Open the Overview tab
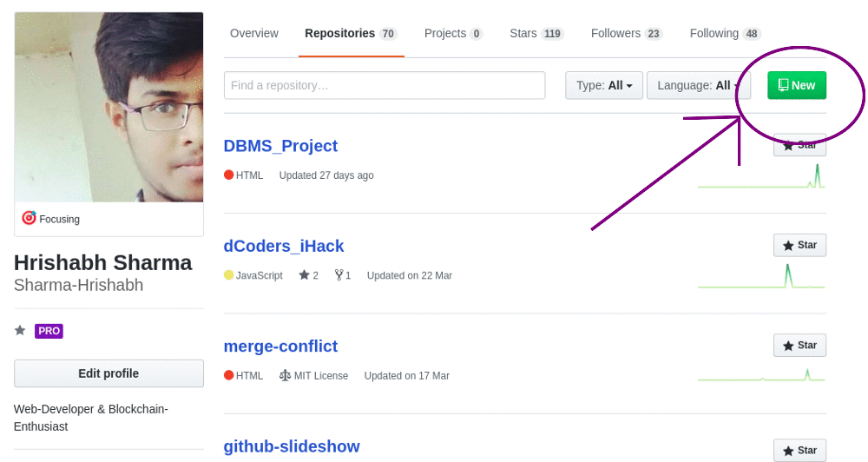 point(254,33)
